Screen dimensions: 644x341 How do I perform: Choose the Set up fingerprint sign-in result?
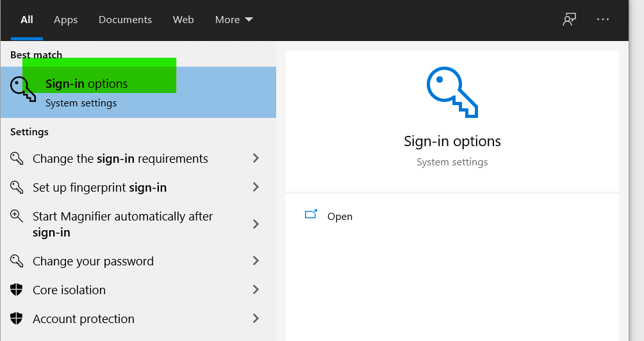coord(99,187)
